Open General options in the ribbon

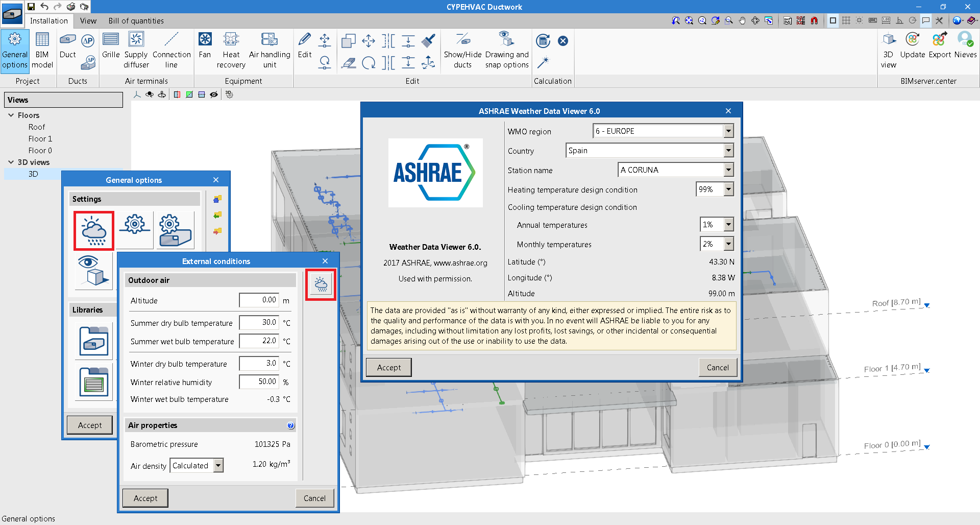15,51
